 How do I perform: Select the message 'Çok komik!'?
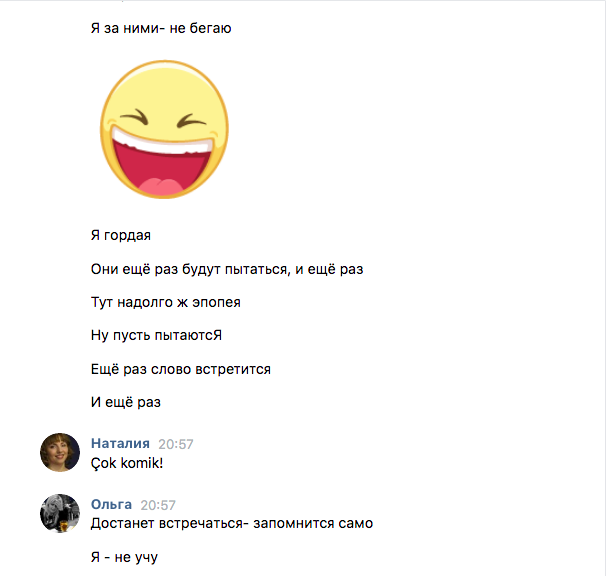[127, 463]
